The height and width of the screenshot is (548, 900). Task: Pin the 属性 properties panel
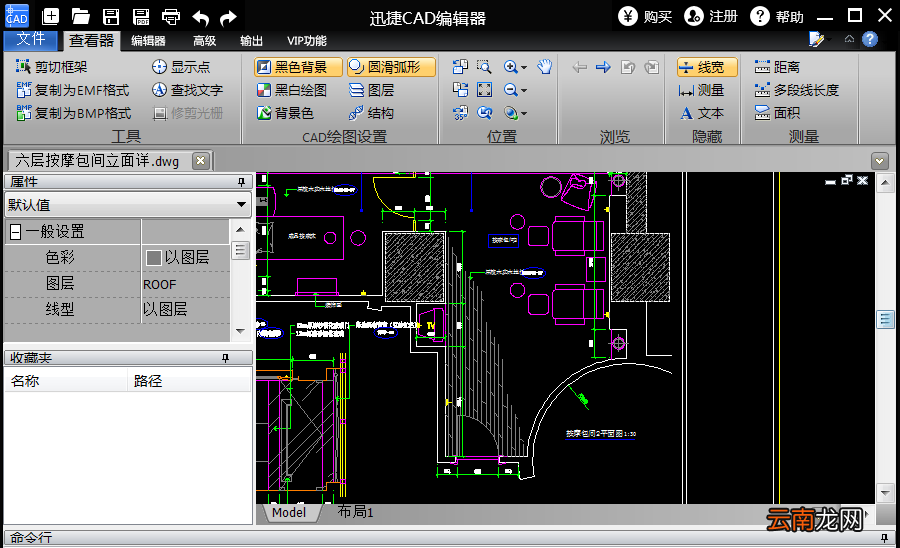pyautogui.click(x=241, y=182)
